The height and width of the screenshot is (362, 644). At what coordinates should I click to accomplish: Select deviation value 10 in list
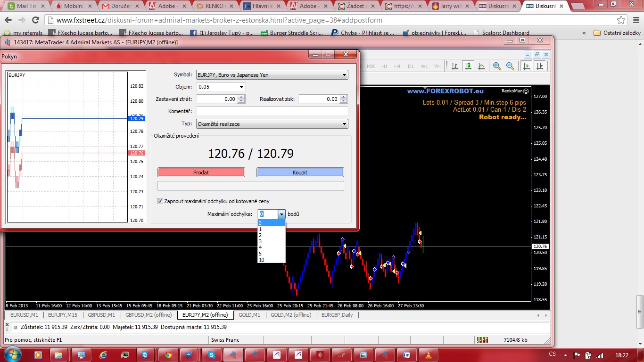point(272,260)
